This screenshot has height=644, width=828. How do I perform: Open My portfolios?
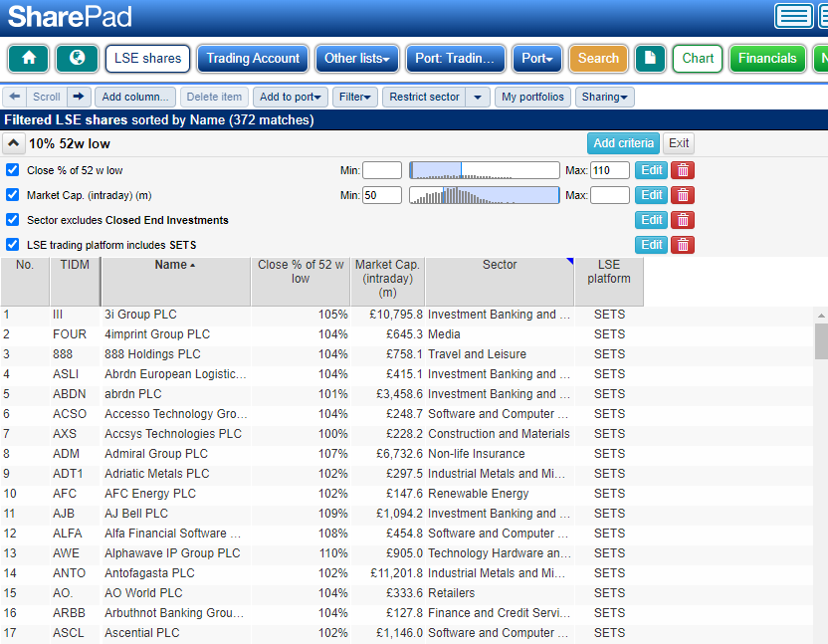(x=532, y=97)
